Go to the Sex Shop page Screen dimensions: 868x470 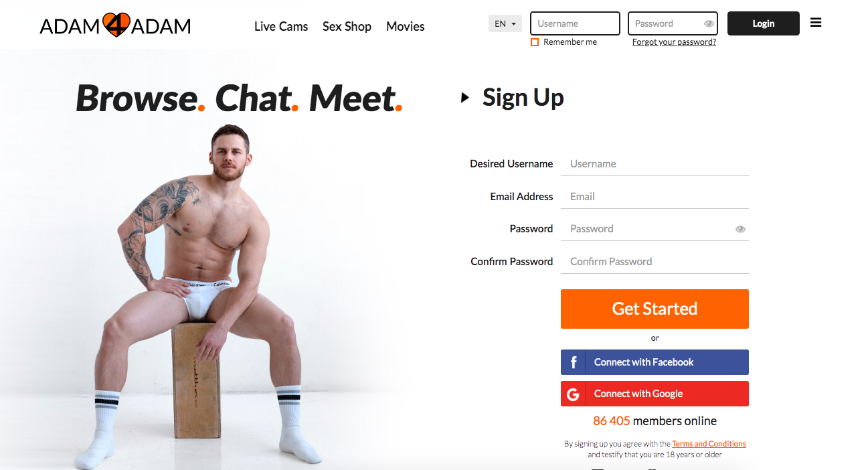[x=347, y=27]
